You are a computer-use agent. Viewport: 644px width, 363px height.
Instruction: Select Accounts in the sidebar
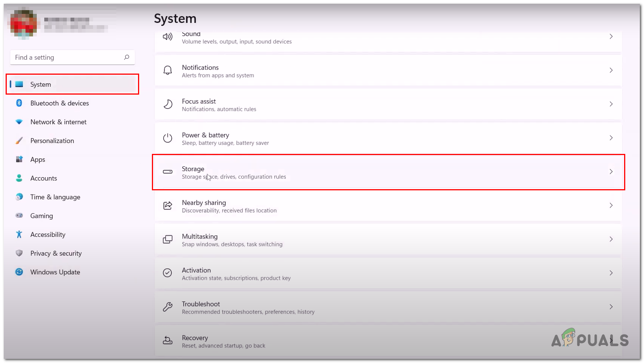[44, 178]
